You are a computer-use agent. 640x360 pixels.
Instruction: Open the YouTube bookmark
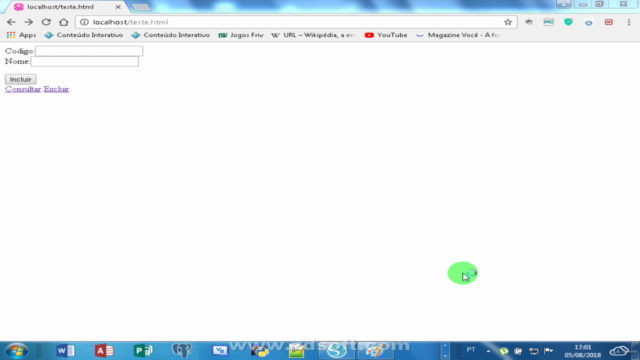[x=386, y=35]
